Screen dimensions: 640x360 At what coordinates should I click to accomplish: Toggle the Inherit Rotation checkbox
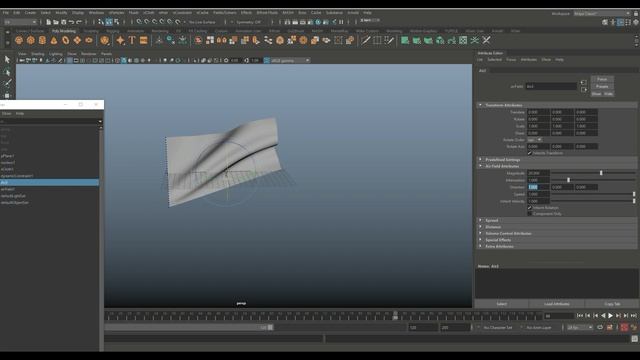pos(530,208)
